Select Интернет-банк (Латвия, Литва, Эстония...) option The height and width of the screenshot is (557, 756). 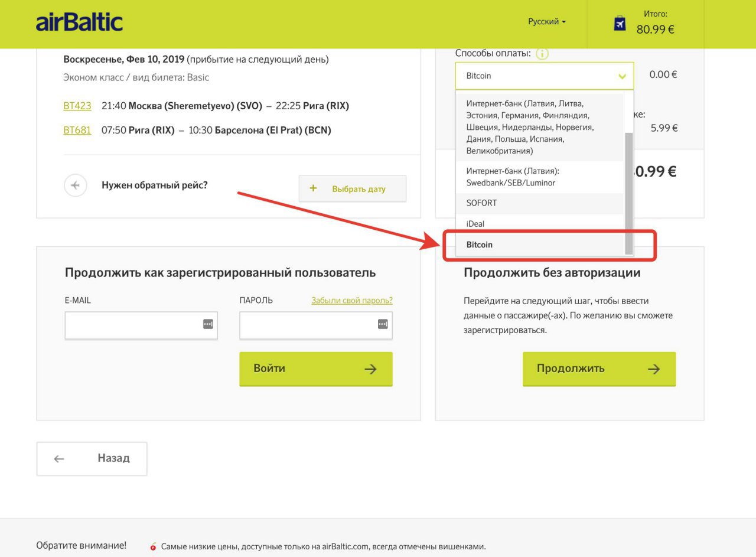pos(539,127)
